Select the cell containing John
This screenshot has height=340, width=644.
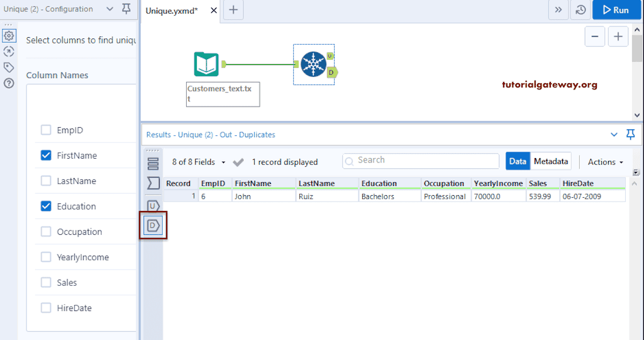pos(264,196)
